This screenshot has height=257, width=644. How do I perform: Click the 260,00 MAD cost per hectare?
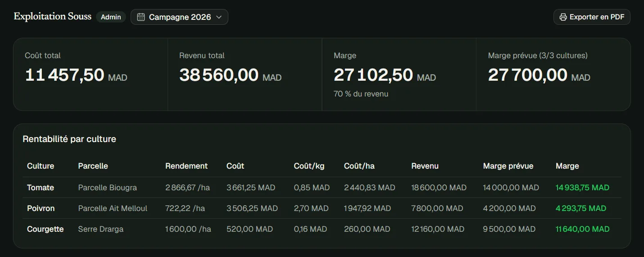[x=367, y=229]
